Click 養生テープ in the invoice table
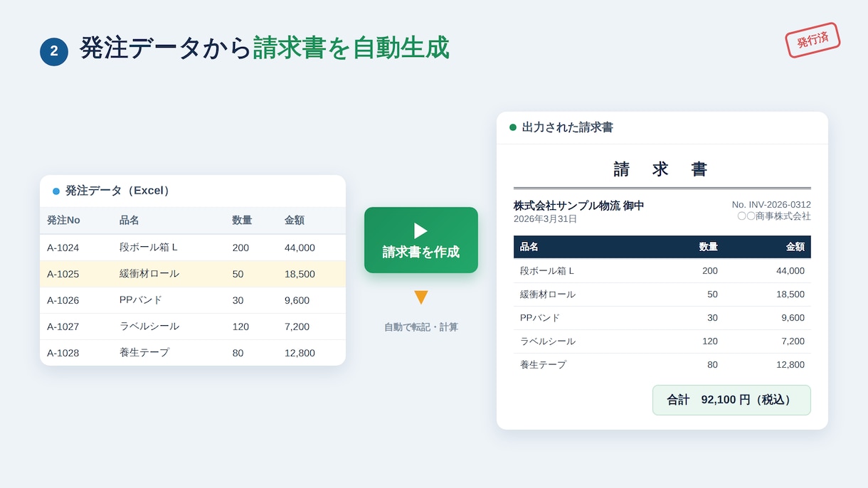Viewport: 868px width, 488px height. pos(544,365)
